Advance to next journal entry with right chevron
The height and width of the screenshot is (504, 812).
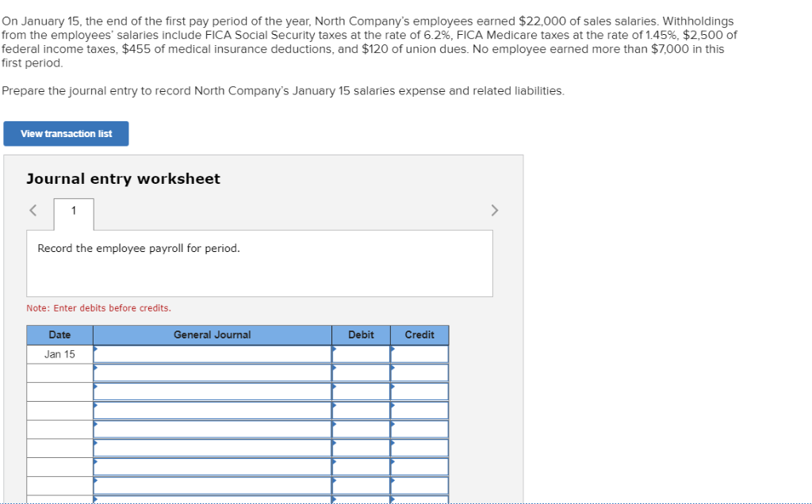[494, 210]
